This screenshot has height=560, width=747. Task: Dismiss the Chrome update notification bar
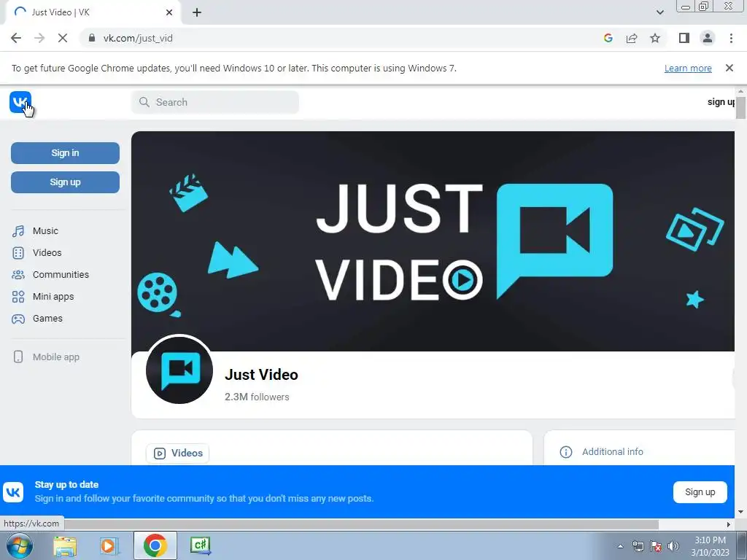[x=729, y=68]
